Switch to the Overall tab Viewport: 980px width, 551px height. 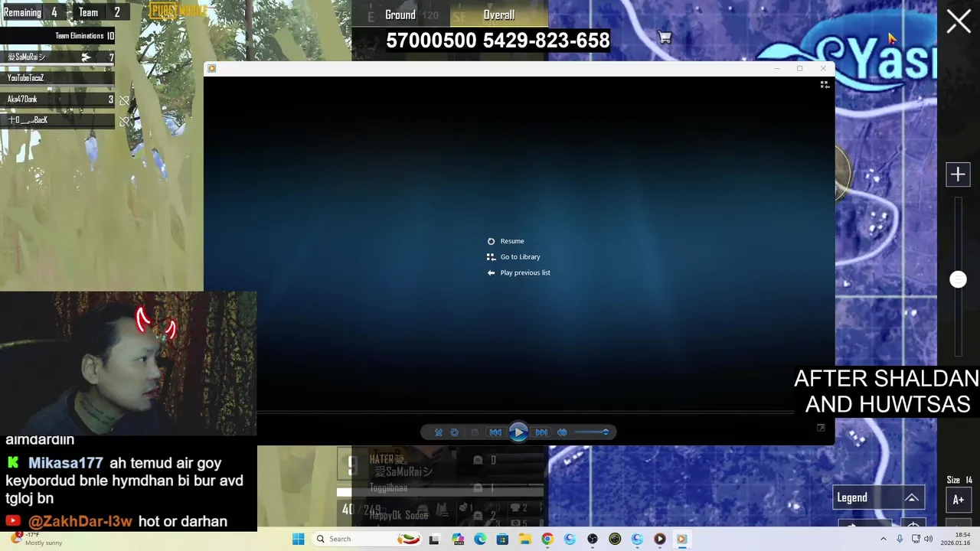[x=499, y=15]
